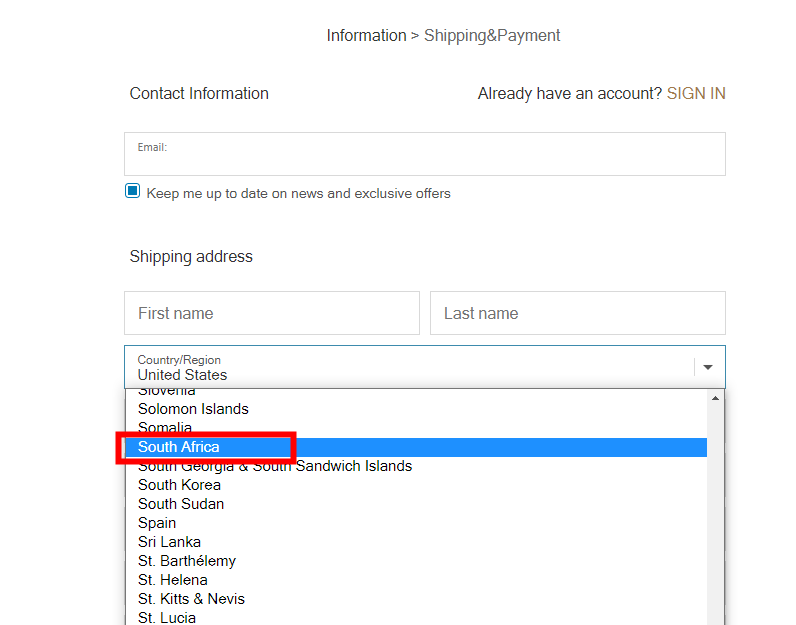Click the dropdown list scroll-up arrow
Viewport: 796px width, 625px height.
pyautogui.click(x=715, y=398)
